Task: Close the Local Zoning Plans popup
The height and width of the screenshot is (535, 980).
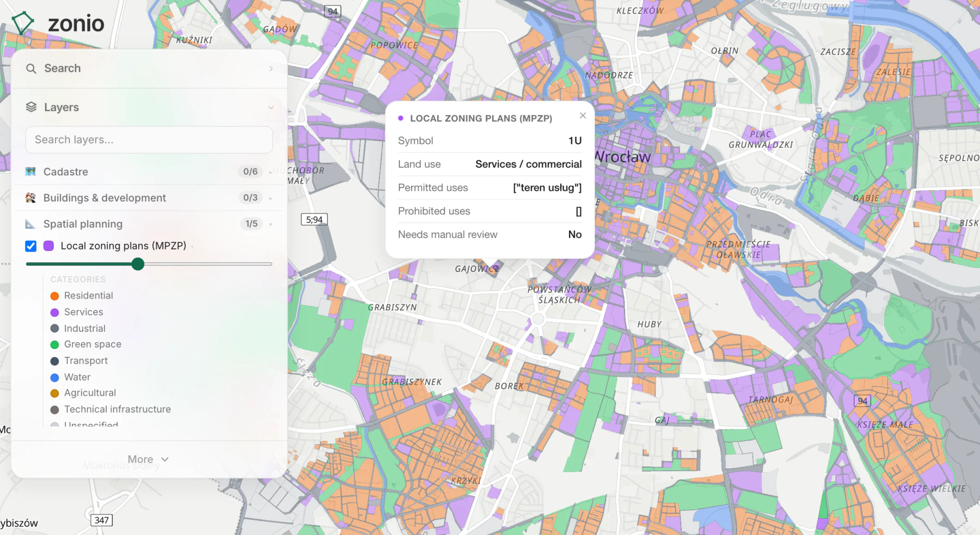Action: pyautogui.click(x=583, y=115)
